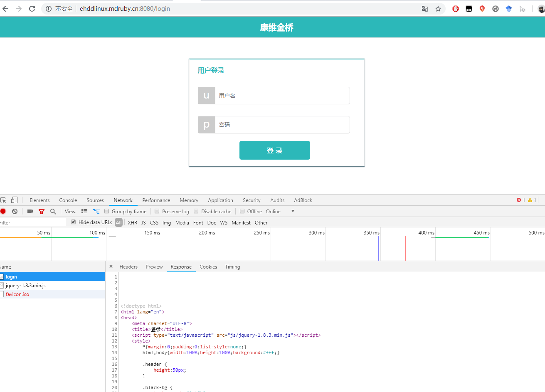Click the 密码 password field
This screenshot has width=545, height=392.
pos(282,125)
